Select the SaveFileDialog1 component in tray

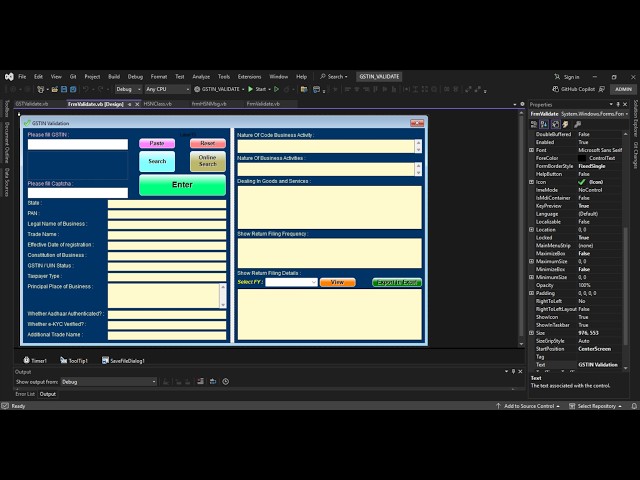pos(123,360)
